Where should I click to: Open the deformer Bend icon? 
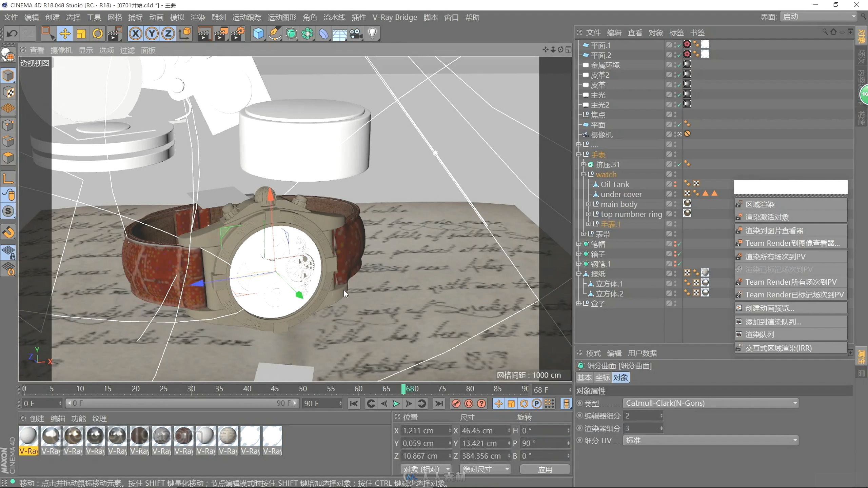tap(323, 34)
